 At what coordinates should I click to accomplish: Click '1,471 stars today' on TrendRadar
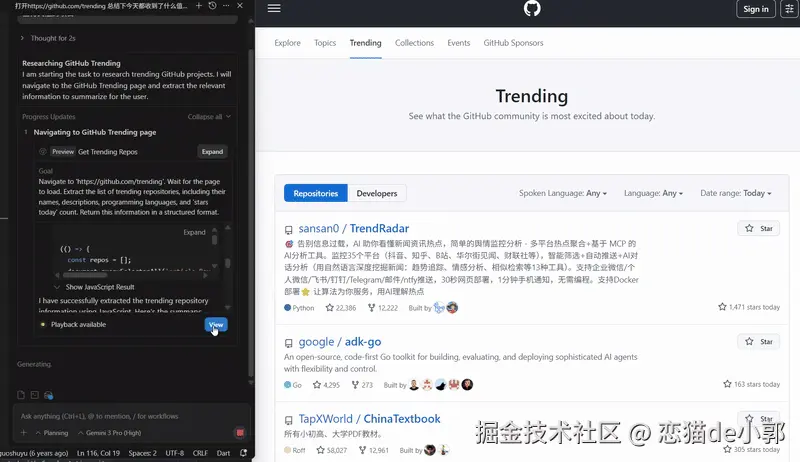pos(749,307)
